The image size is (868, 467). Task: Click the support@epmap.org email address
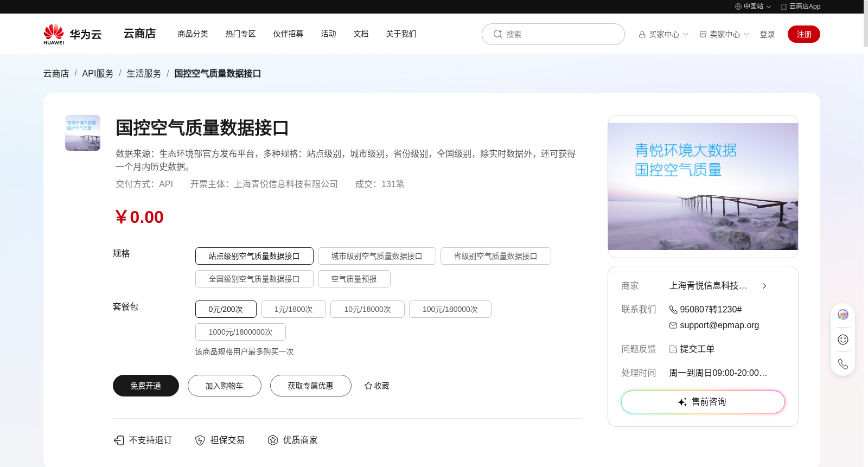pyautogui.click(x=719, y=325)
